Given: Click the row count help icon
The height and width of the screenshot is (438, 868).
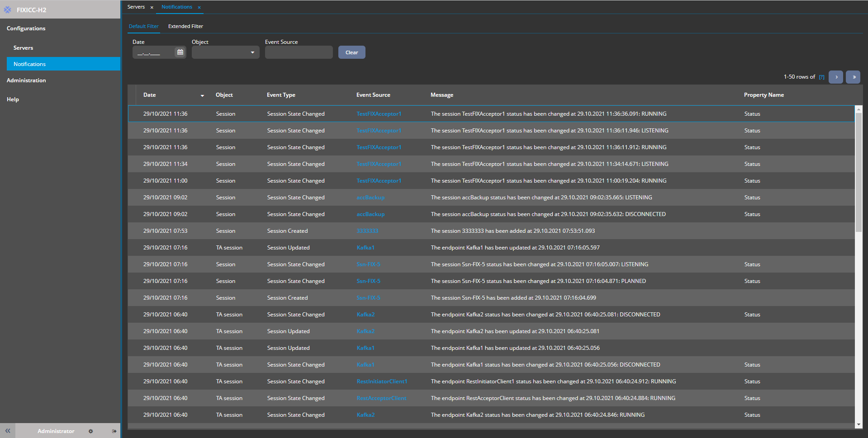Looking at the screenshot, I should click(821, 77).
